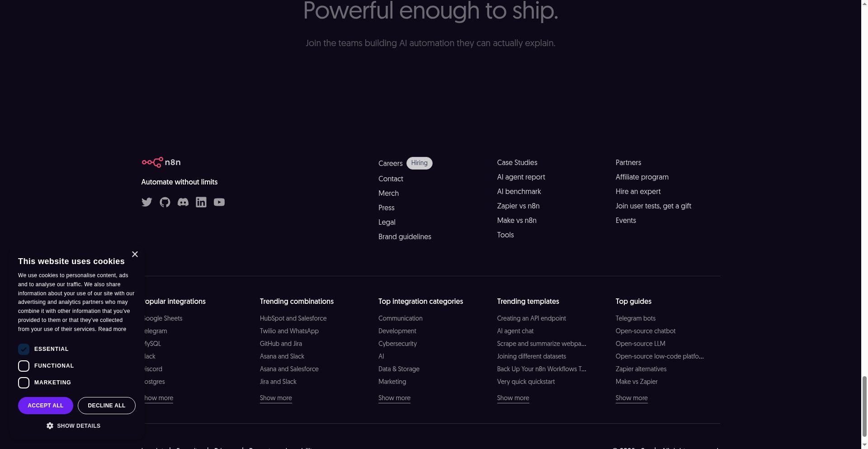Toggle the Essential cookies checkbox
The height and width of the screenshot is (449, 868).
click(x=24, y=349)
